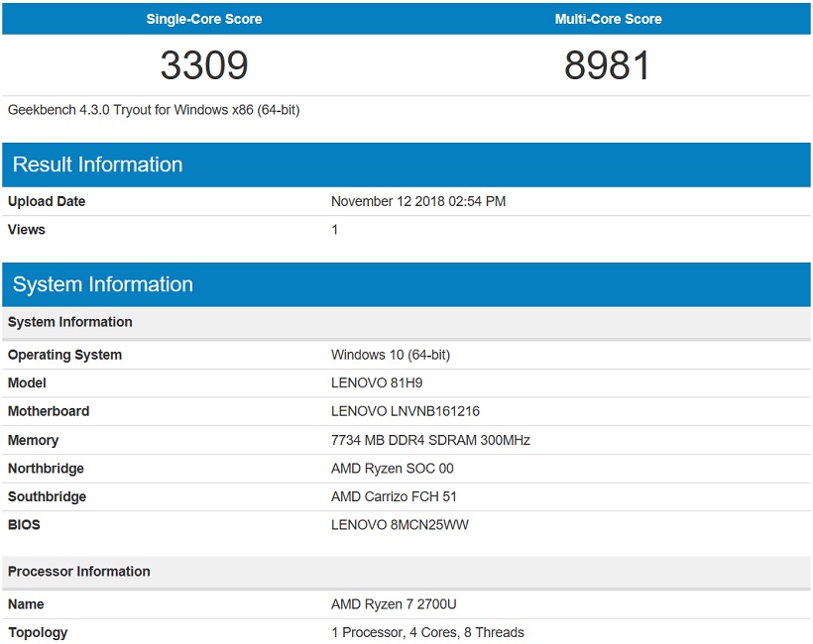Image resolution: width=813 pixels, height=644 pixels.
Task: Select the AMD Ryzen SOC 00 northbridge value
Action: click(393, 468)
